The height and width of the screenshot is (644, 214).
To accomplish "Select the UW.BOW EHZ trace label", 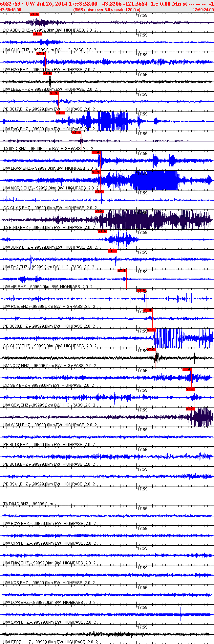I will click(50, 524).
